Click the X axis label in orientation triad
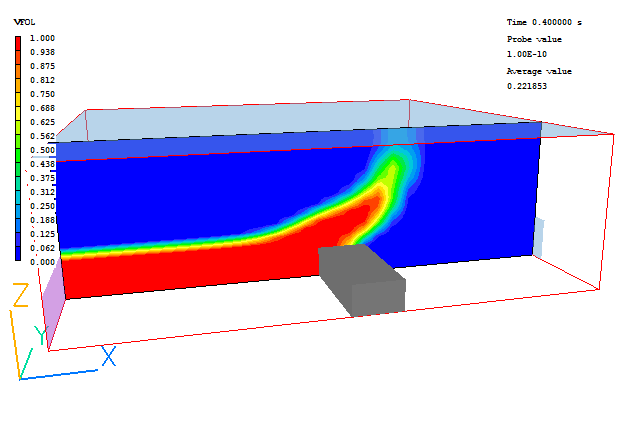Image resolution: width=640 pixels, height=441 pixels. [x=108, y=355]
